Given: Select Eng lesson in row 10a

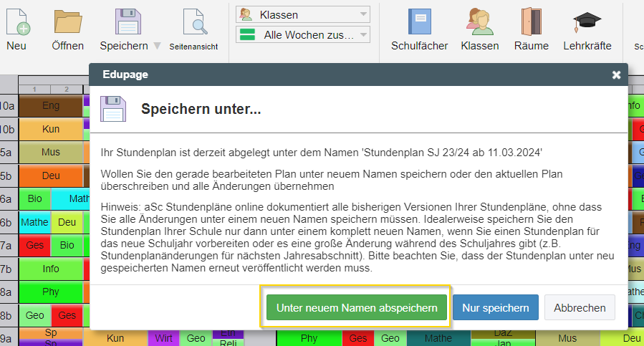Looking at the screenshot, I should [51, 105].
